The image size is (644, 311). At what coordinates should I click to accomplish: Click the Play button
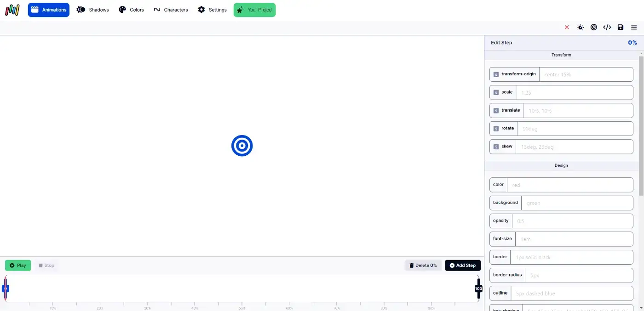point(18,266)
